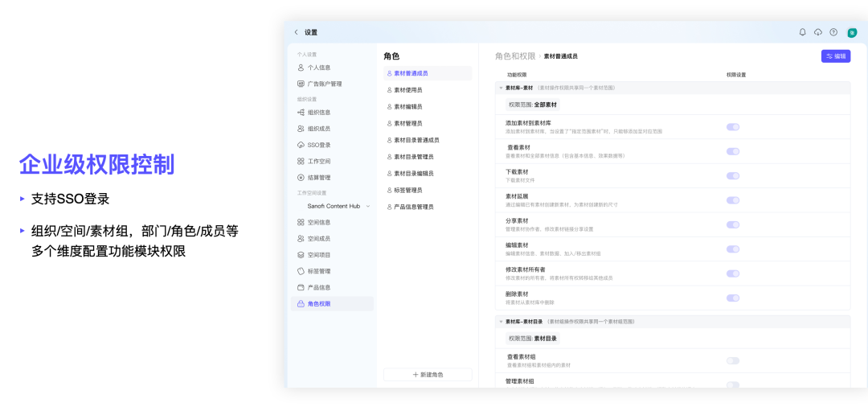Click the SSO登录 cloud icon in sidebar
Image resolution: width=868 pixels, height=411 pixels.
(301, 145)
